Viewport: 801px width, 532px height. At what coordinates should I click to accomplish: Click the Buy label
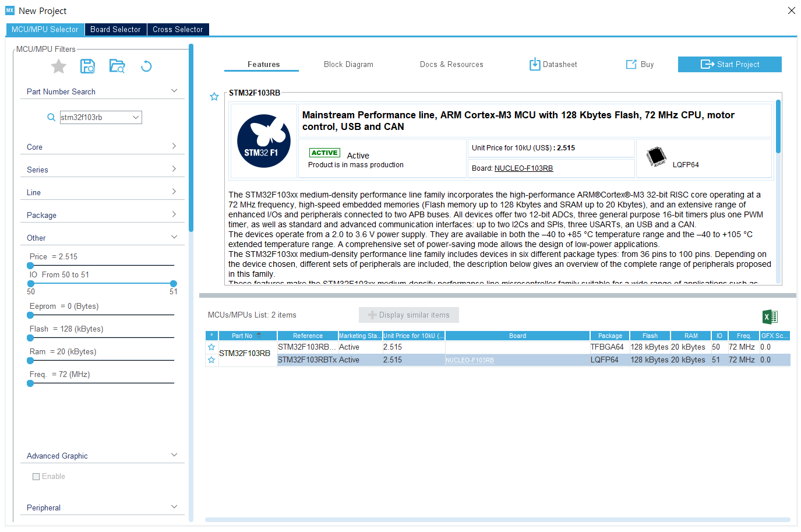pyautogui.click(x=647, y=64)
